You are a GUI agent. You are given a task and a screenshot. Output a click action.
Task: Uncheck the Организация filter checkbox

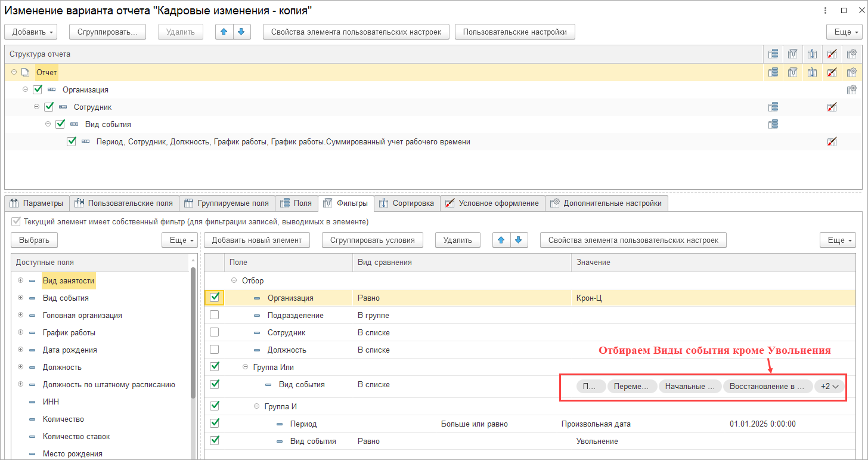pos(215,298)
